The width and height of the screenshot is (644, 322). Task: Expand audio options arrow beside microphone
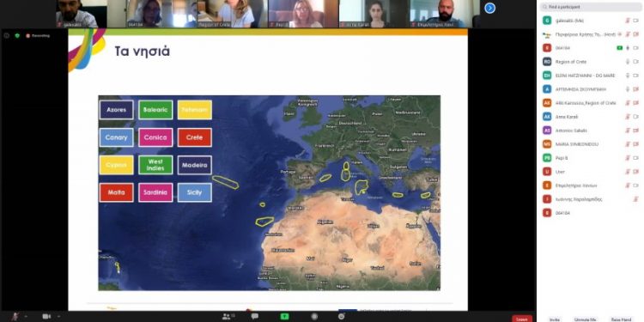pyautogui.click(x=26, y=316)
